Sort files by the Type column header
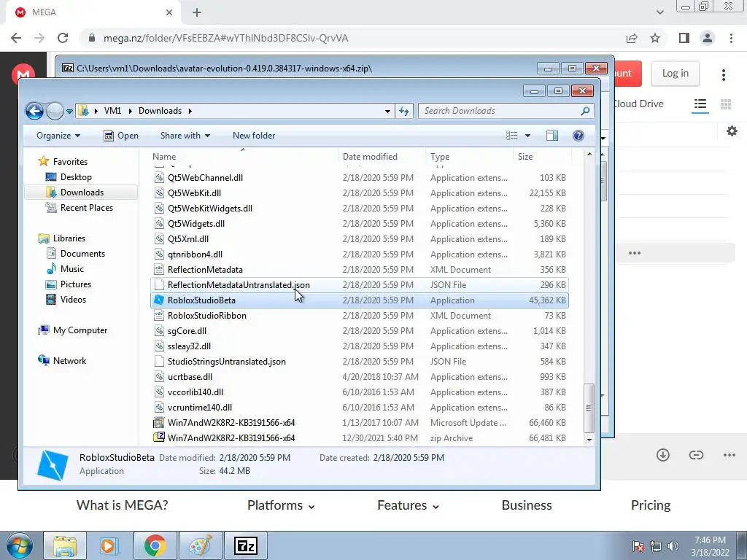747x560 pixels. click(x=470, y=157)
